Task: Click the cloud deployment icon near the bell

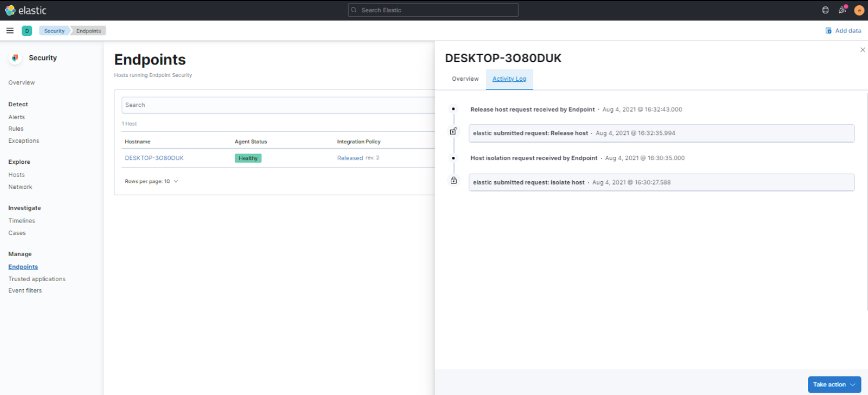Action: pyautogui.click(x=825, y=9)
